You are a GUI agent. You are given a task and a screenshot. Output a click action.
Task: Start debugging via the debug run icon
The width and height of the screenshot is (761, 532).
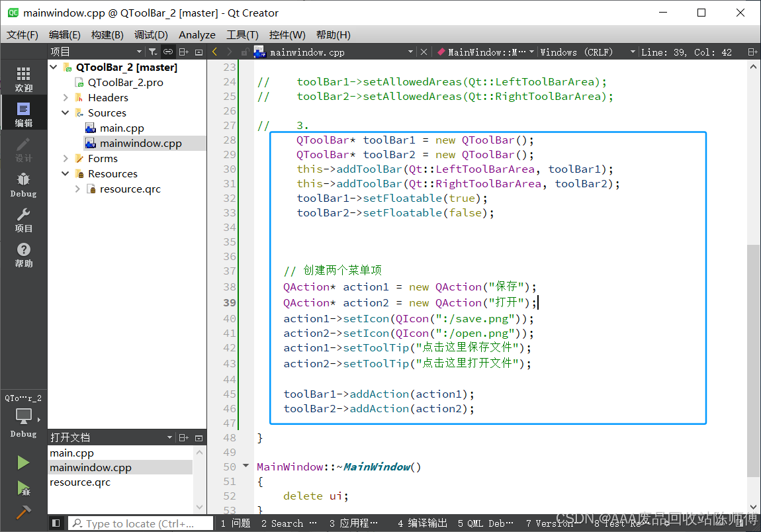pos(23,487)
